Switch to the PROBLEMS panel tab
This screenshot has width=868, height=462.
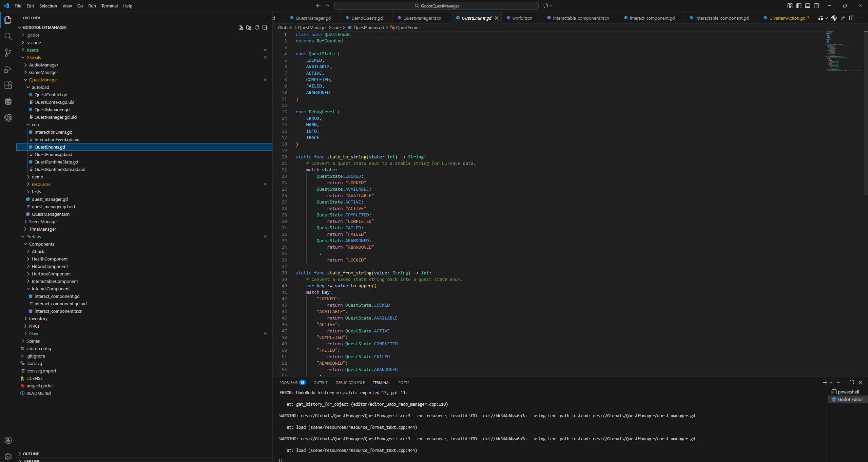(x=288, y=382)
